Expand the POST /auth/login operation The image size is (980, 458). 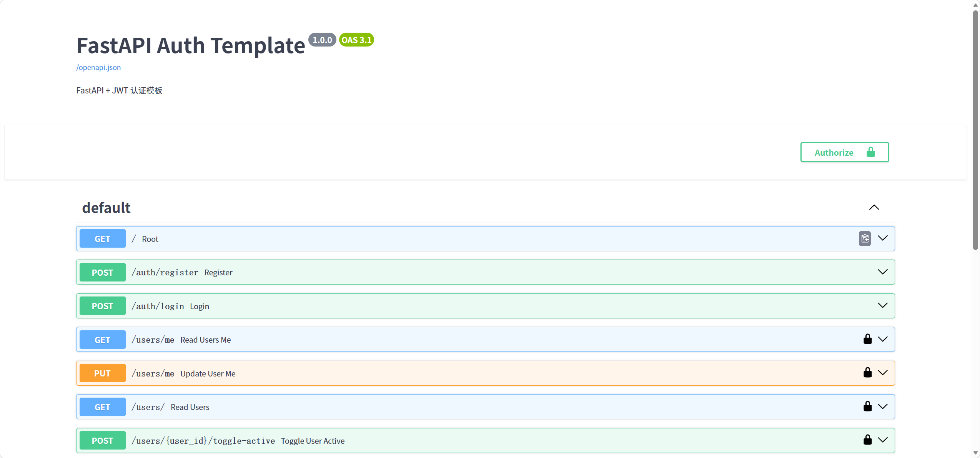pos(883,306)
